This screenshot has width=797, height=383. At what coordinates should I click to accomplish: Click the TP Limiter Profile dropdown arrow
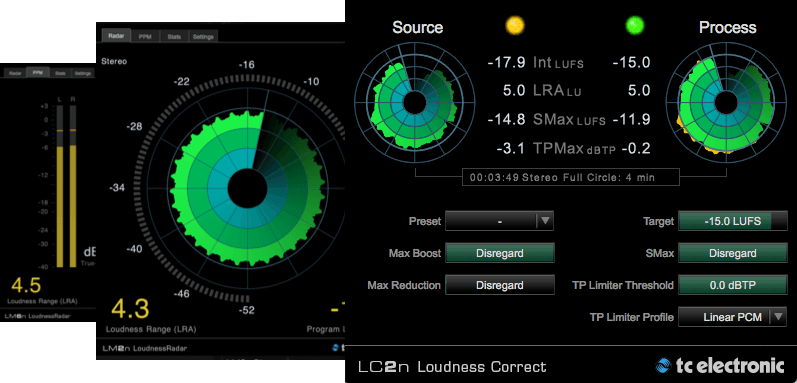(x=778, y=317)
